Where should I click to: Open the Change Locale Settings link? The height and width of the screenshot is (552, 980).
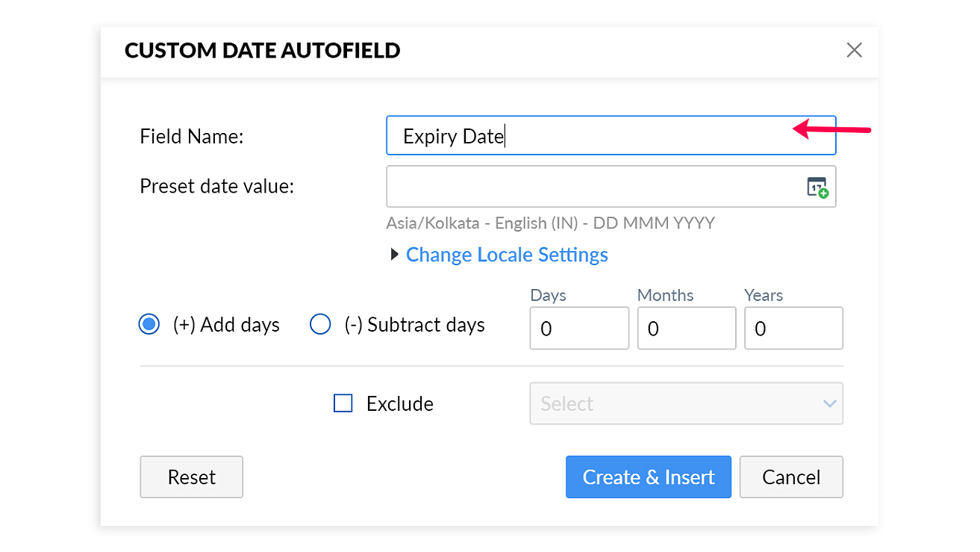pos(507,255)
